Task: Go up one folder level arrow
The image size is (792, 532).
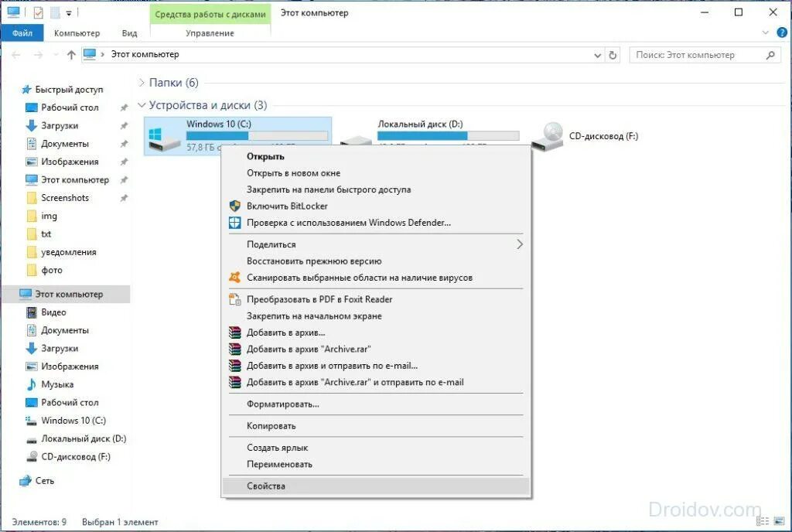Action: [x=71, y=54]
